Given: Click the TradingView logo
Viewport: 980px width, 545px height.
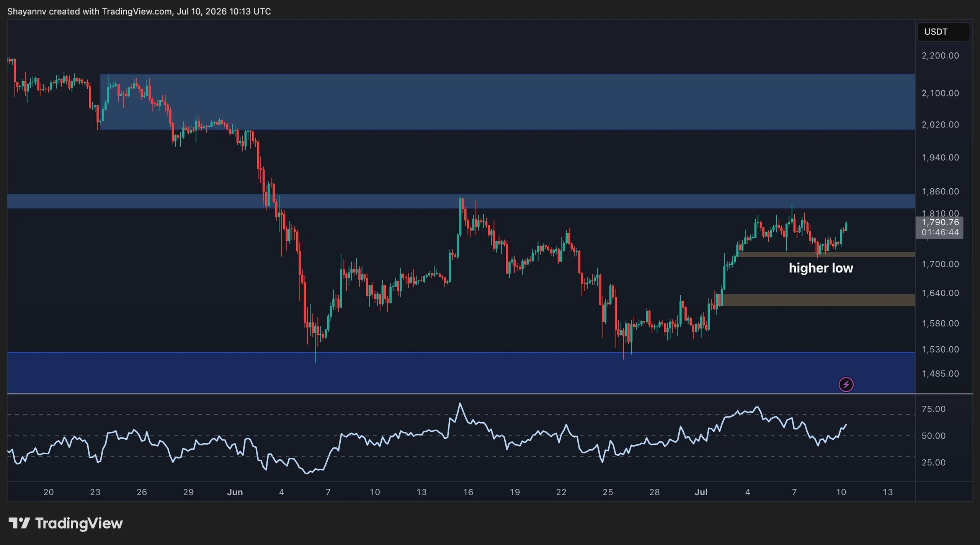Looking at the screenshot, I should [x=65, y=523].
